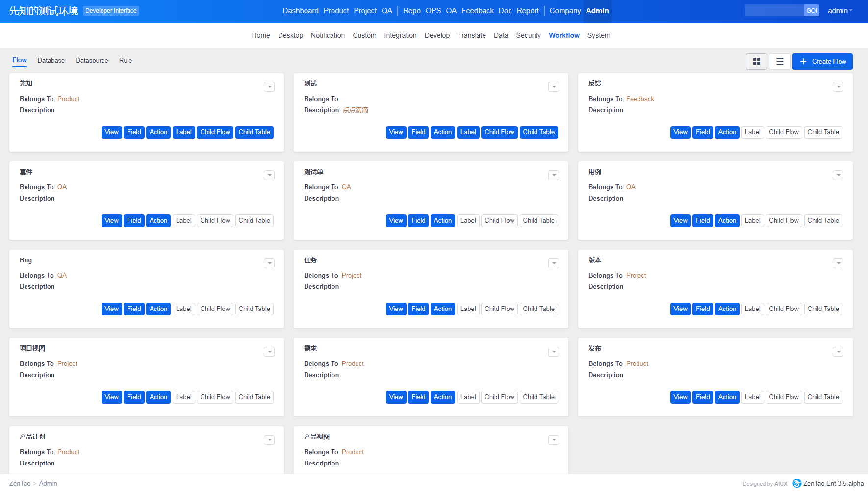The image size is (868, 491).
Task: Click the top search input field
Action: [x=774, y=11]
